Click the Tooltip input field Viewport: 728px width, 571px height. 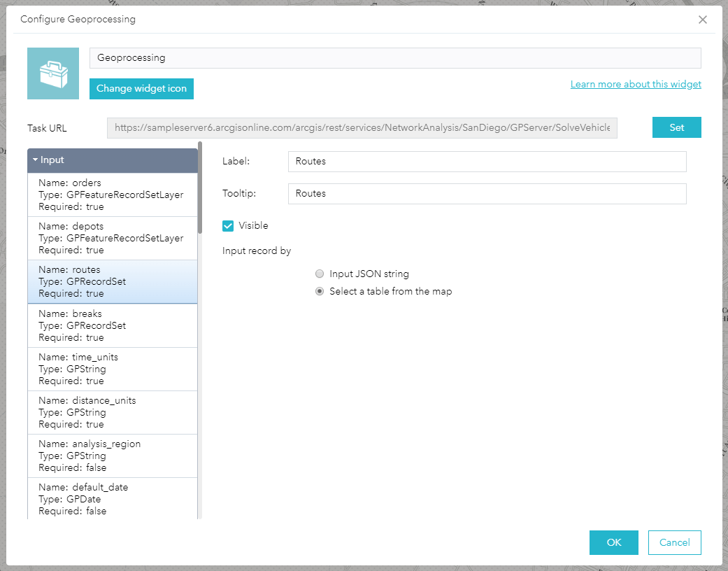click(487, 194)
